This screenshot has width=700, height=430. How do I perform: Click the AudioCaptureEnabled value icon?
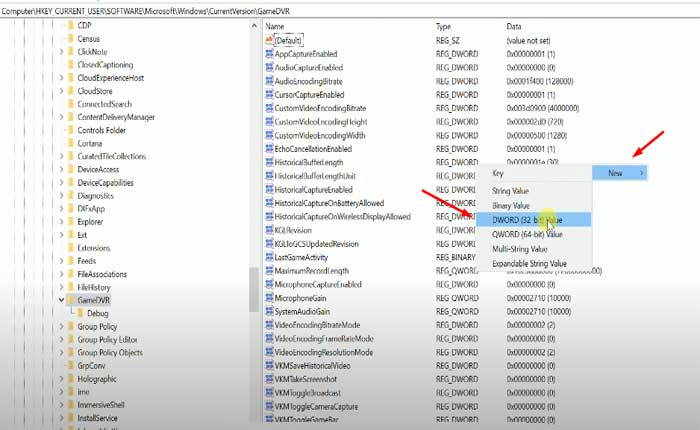point(269,67)
